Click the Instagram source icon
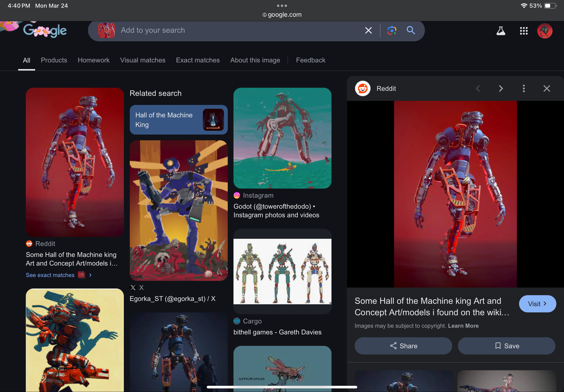This screenshot has width=564, height=392. click(x=237, y=196)
